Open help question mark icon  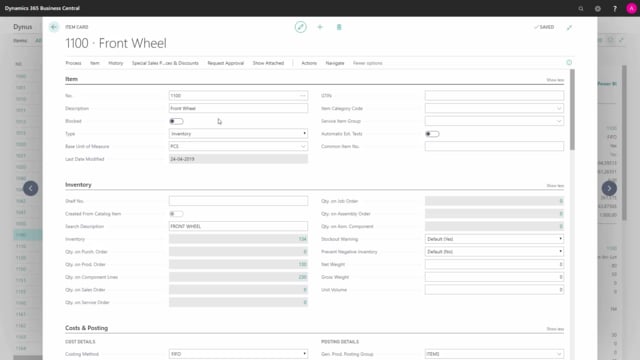[615, 8]
